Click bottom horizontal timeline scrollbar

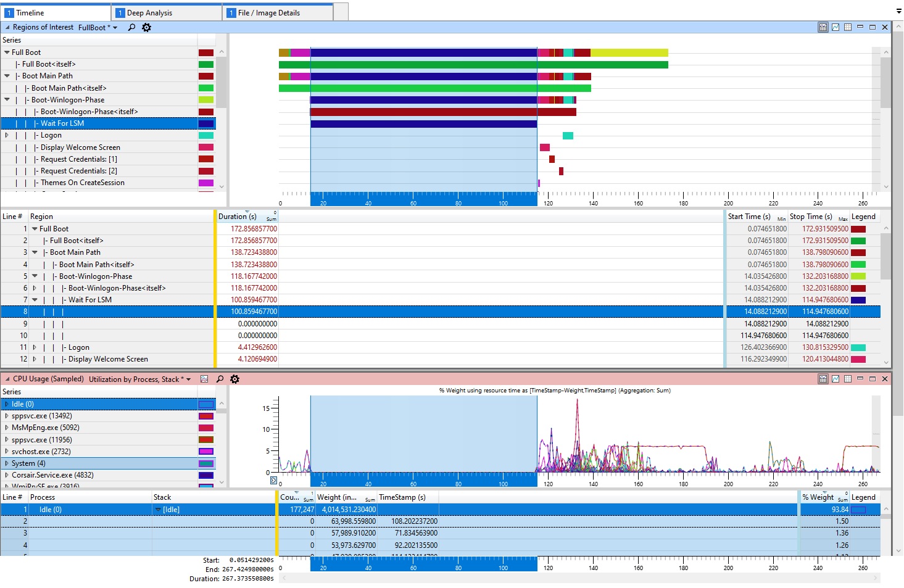click(579, 578)
